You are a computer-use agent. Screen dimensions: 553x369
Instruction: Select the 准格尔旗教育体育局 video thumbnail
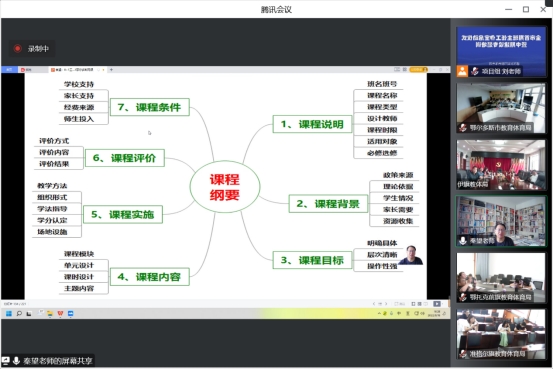click(x=501, y=334)
